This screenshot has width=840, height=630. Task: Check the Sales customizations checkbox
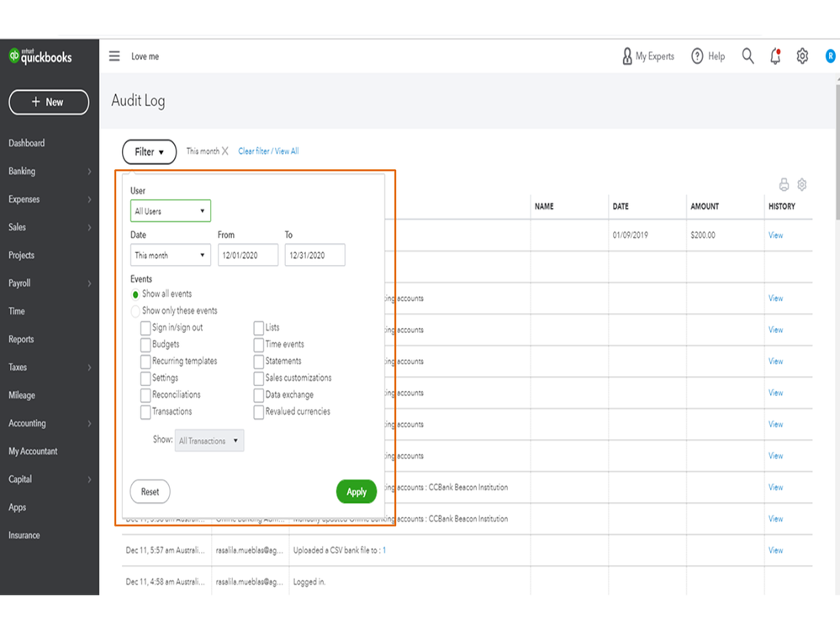[x=259, y=379]
